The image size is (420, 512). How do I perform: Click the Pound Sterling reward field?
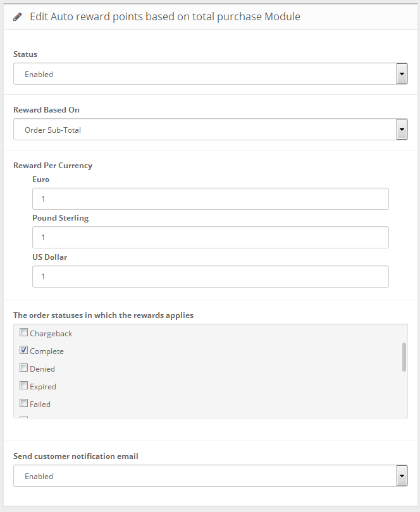coord(210,237)
